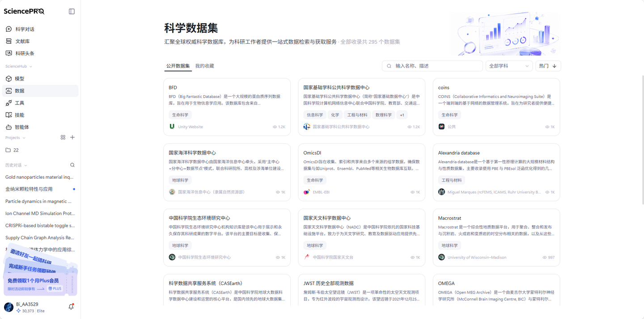
Task: Click 免费领取1个月Plus会员 banner
Action: [x=40, y=284]
